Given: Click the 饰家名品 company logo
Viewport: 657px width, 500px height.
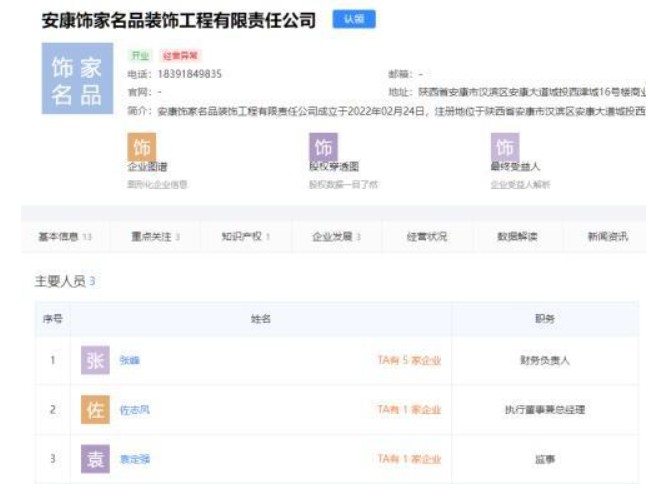Looking at the screenshot, I should (x=76, y=82).
